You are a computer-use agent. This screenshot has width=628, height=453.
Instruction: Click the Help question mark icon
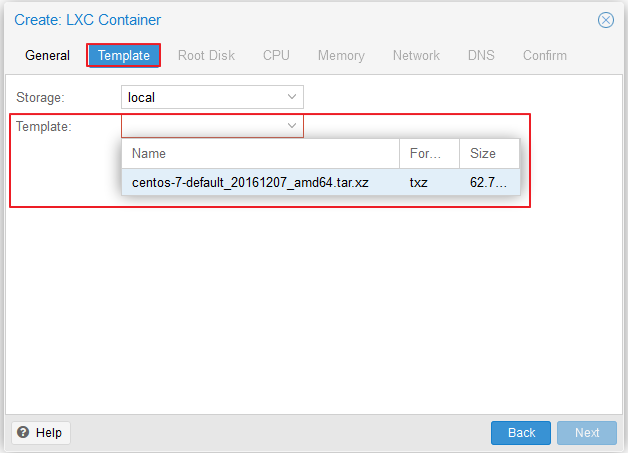pos(23,432)
